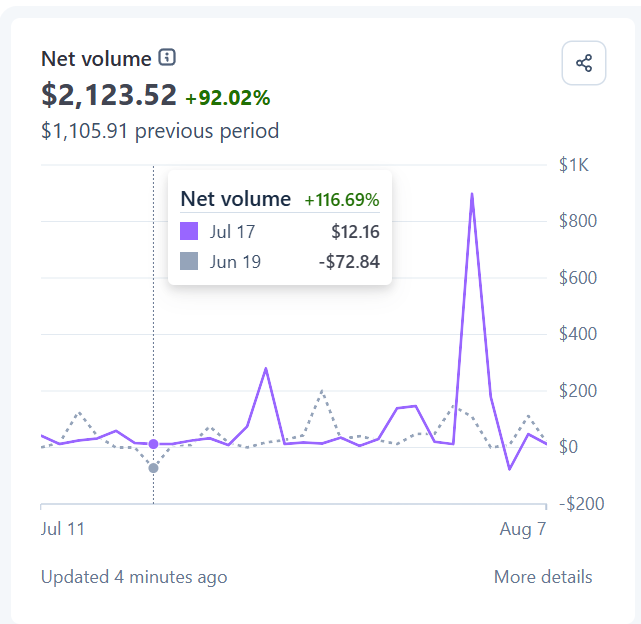Click the +92.02% change percentage
The width and height of the screenshot is (641, 624).
pyautogui.click(x=228, y=98)
